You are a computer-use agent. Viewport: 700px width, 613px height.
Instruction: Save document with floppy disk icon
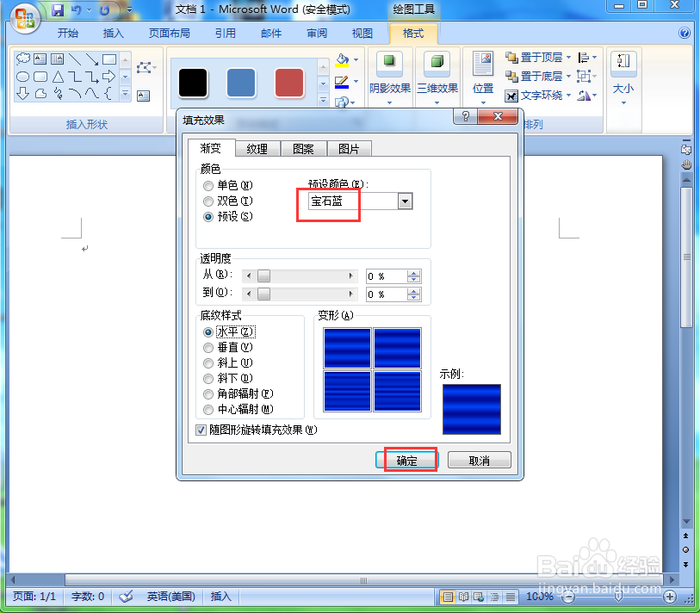[x=58, y=9]
